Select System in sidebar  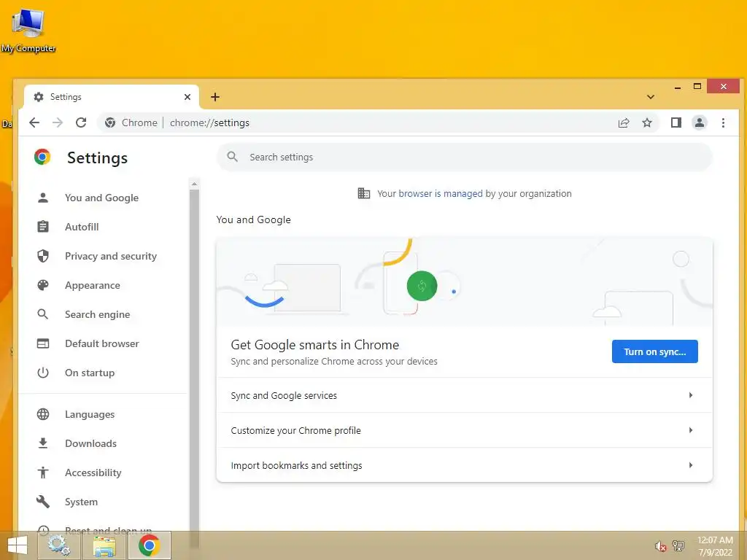[x=81, y=502]
